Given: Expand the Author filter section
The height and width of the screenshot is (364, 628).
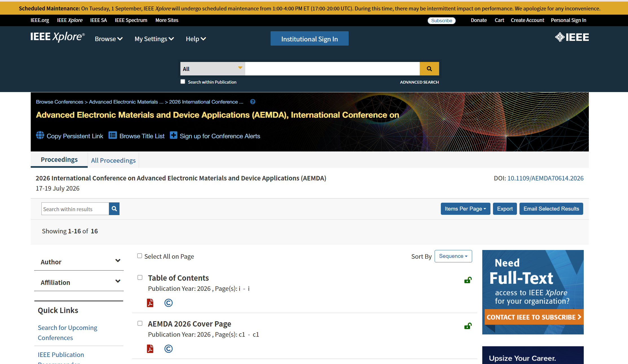Looking at the screenshot, I should pyautogui.click(x=79, y=262).
